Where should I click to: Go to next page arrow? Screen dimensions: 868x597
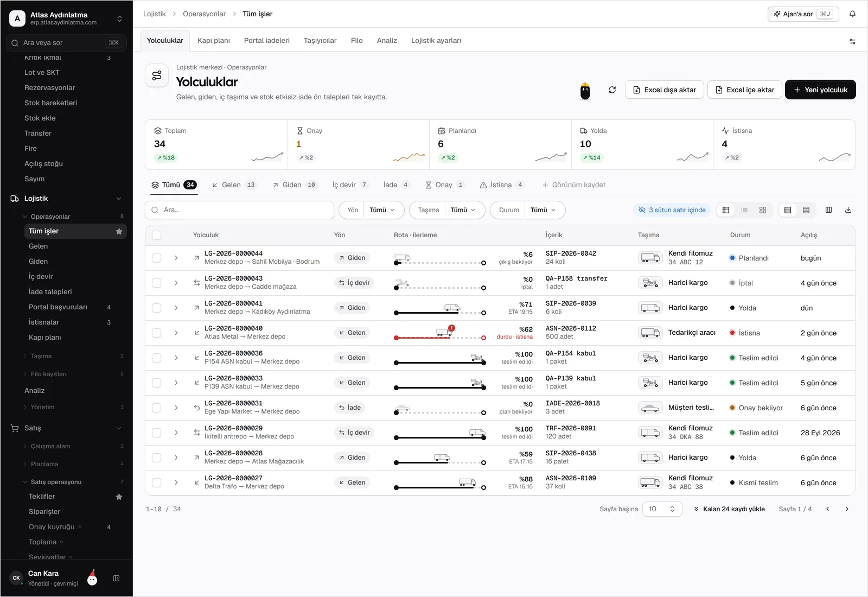pos(847,509)
